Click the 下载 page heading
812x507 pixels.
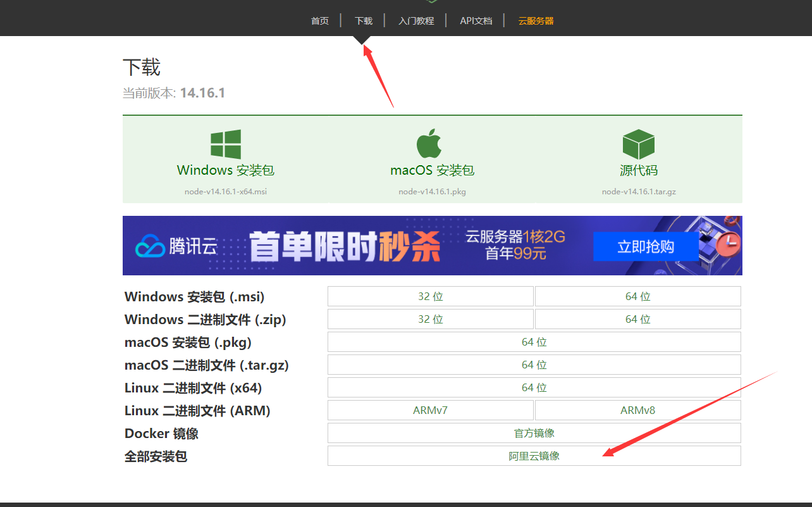tap(142, 67)
